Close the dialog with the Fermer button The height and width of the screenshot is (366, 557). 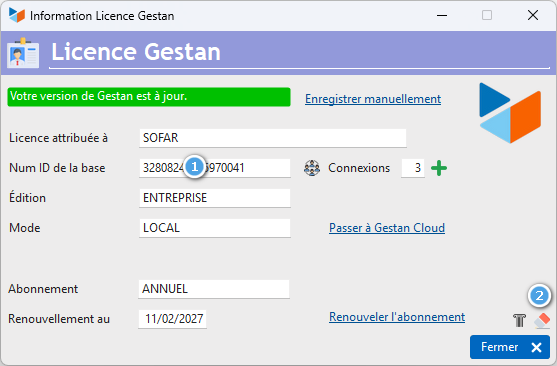pyautogui.click(x=510, y=347)
